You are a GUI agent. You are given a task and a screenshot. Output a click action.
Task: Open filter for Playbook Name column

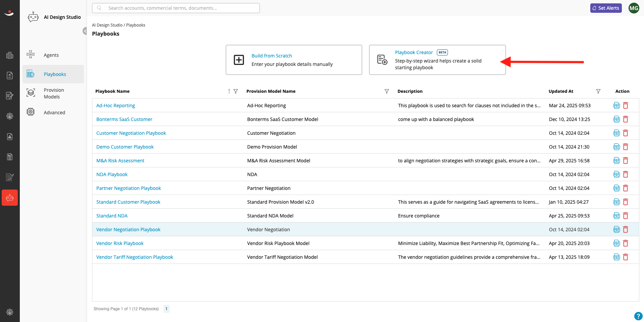(x=236, y=91)
